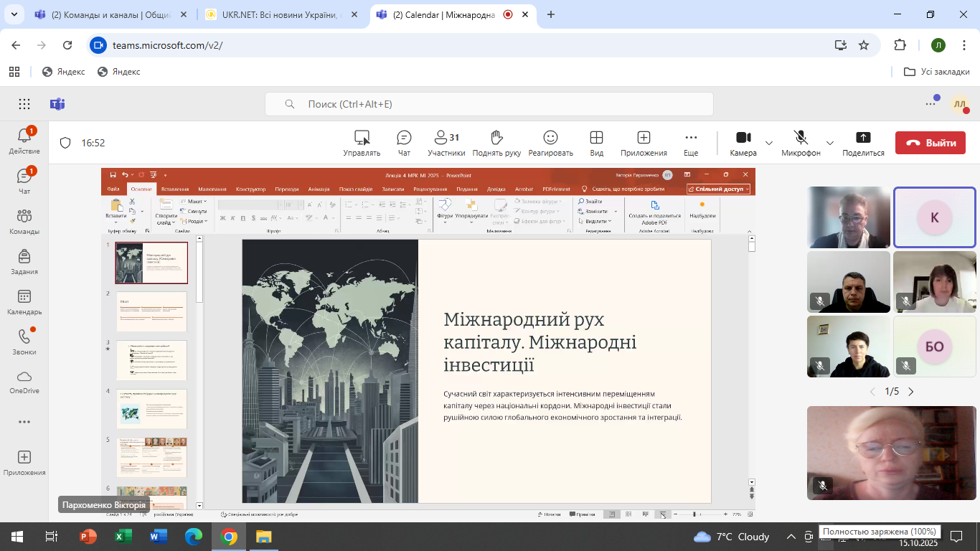Open the Chat panel in meeting toolbar
This screenshot has height=551, width=980.
click(404, 143)
